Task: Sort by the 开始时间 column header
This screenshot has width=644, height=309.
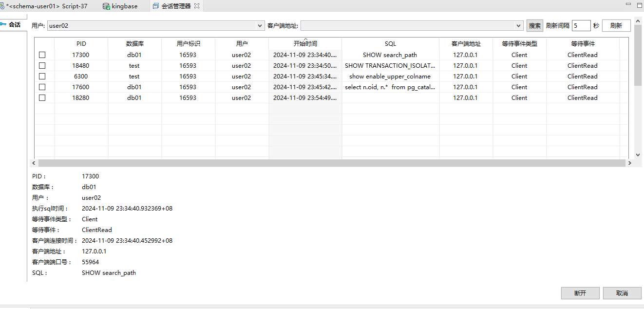Action: (305, 44)
